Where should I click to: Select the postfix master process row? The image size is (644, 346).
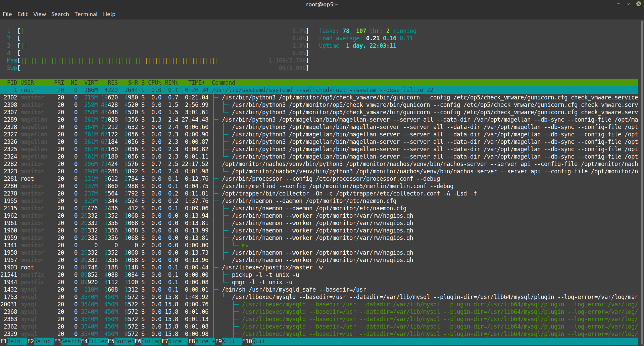pyautogui.click(x=319, y=267)
